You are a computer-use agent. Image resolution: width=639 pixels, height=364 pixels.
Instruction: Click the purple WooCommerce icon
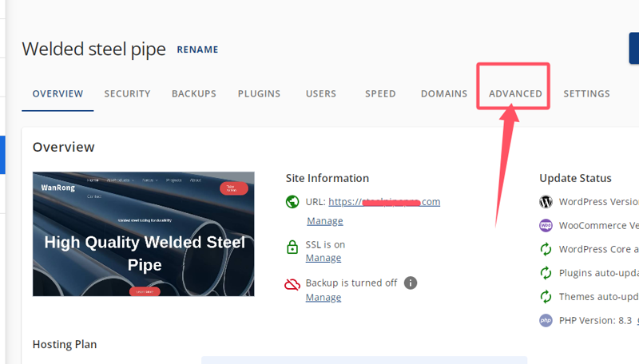[x=546, y=226]
